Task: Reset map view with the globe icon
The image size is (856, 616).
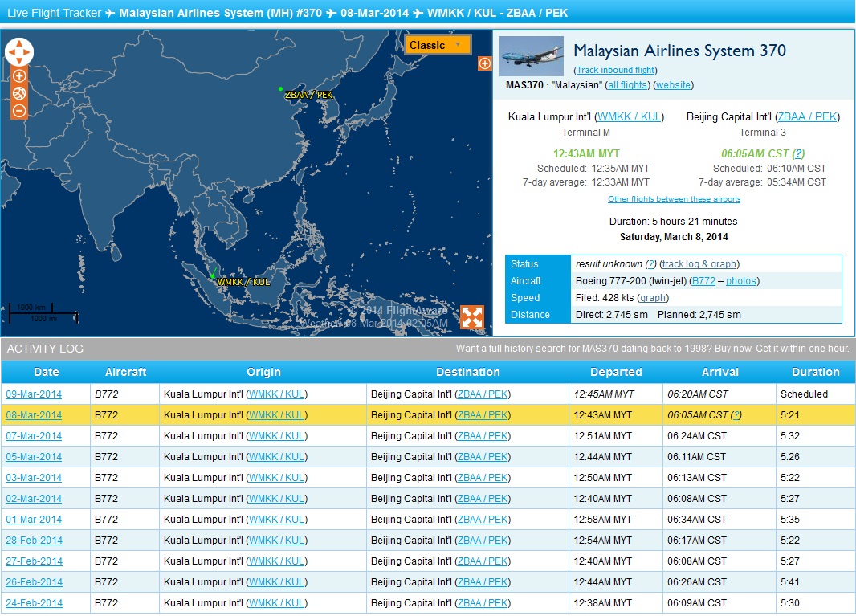Action: (x=19, y=93)
